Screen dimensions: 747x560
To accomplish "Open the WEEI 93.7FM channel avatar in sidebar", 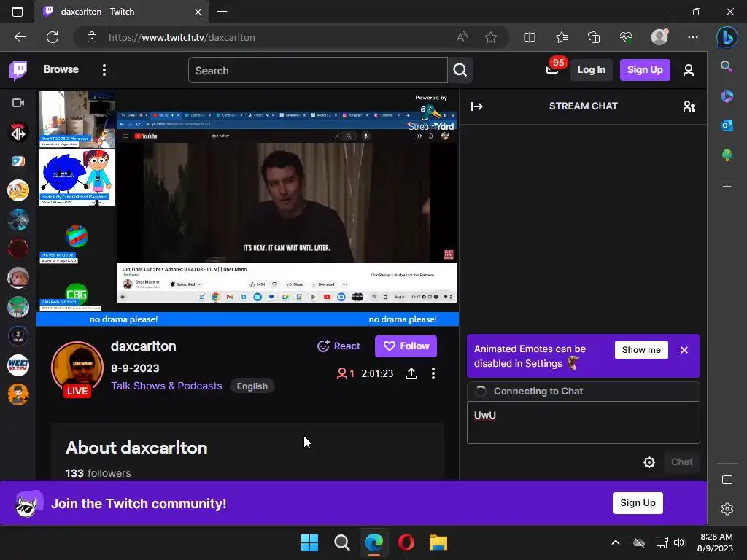I will [18, 365].
